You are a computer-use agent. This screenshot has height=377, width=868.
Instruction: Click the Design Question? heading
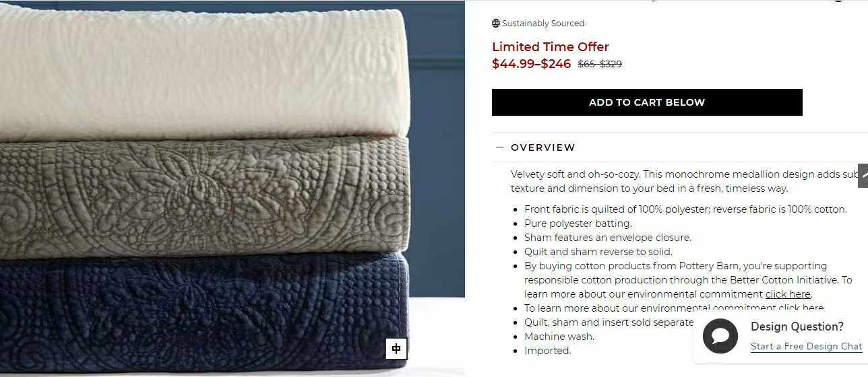797,327
